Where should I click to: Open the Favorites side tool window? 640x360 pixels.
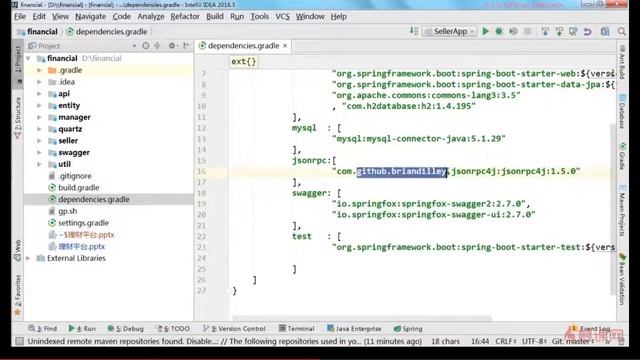[x=18, y=296]
